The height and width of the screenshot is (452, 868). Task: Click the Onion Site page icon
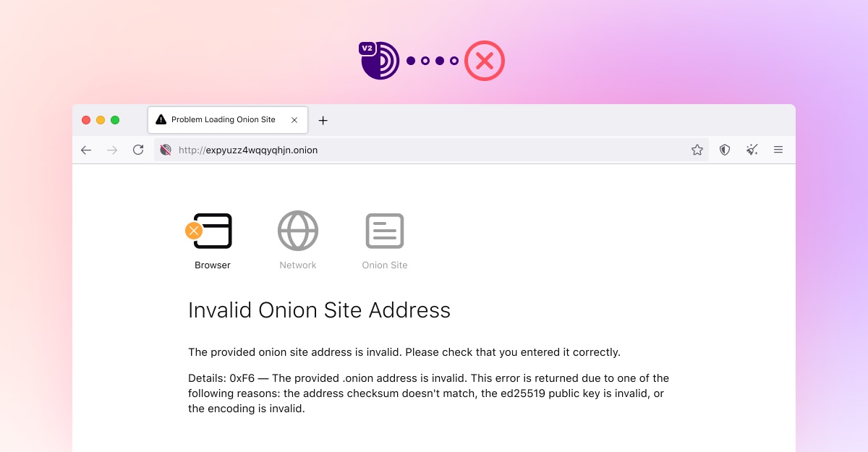pos(385,231)
